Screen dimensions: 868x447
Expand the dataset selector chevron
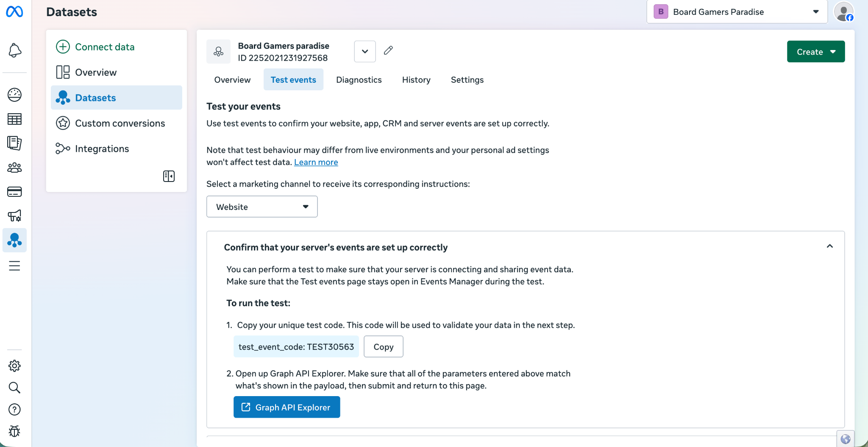(x=365, y=51)
